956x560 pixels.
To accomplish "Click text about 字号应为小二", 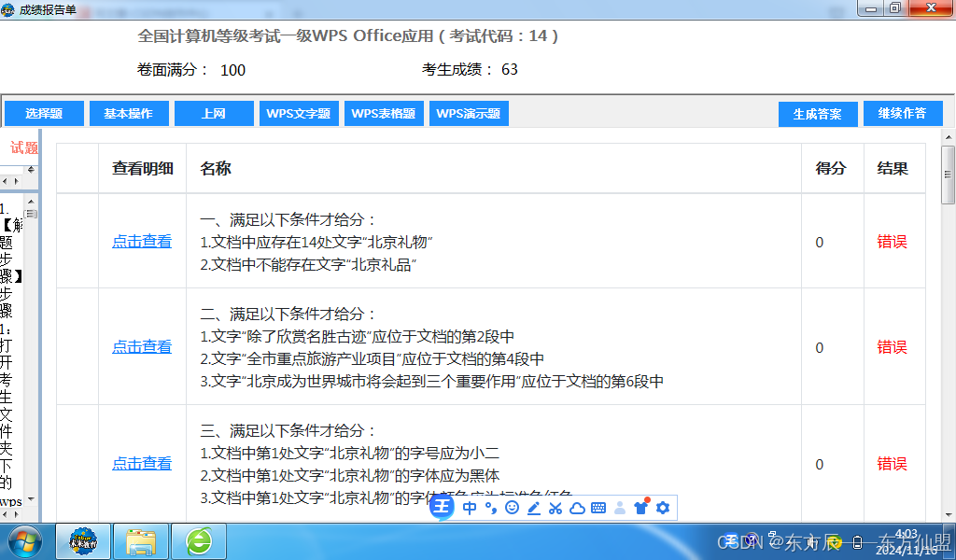I will click(350, 453).
